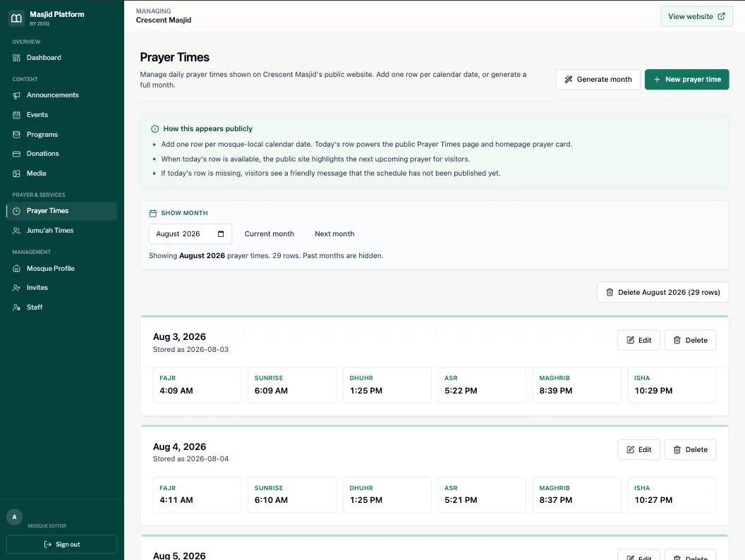The image size is (745, 560).
Task: Switch to Next month
Action: pyautogui.click(x=334, y=233)
